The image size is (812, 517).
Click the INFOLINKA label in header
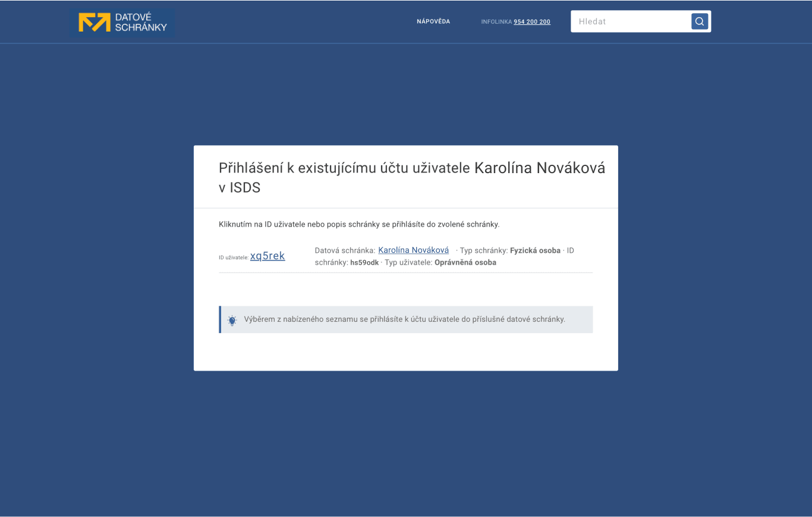click(x=496, y=22)
